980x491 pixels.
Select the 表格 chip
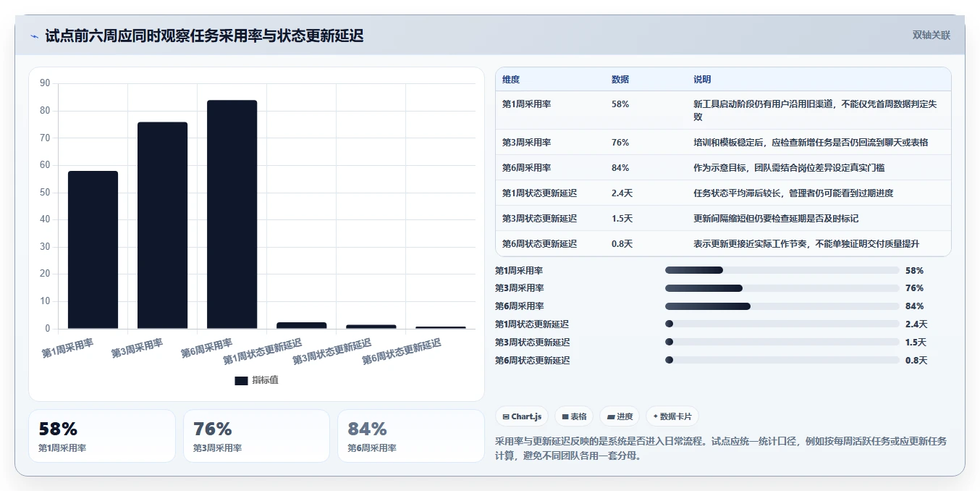pos(574,416)
